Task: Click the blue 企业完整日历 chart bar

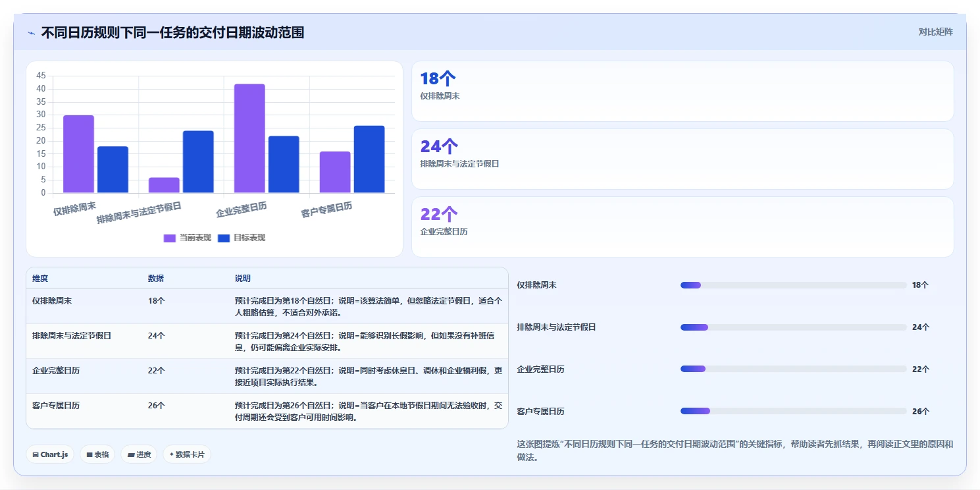Action: (284, 165)
